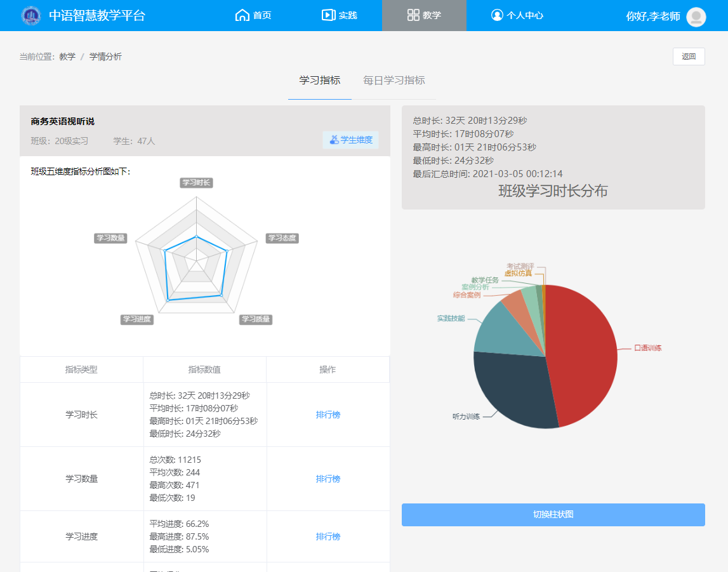Open 排行榜 for 学习数量
This screenshot has width=728, height=572.
coord(328,479)
